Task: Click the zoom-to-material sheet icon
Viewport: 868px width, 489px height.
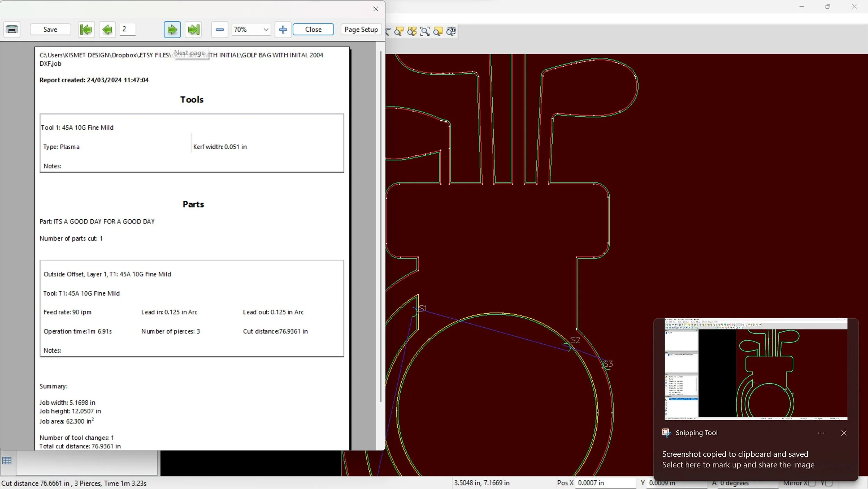Action: (x=438, y=32)
